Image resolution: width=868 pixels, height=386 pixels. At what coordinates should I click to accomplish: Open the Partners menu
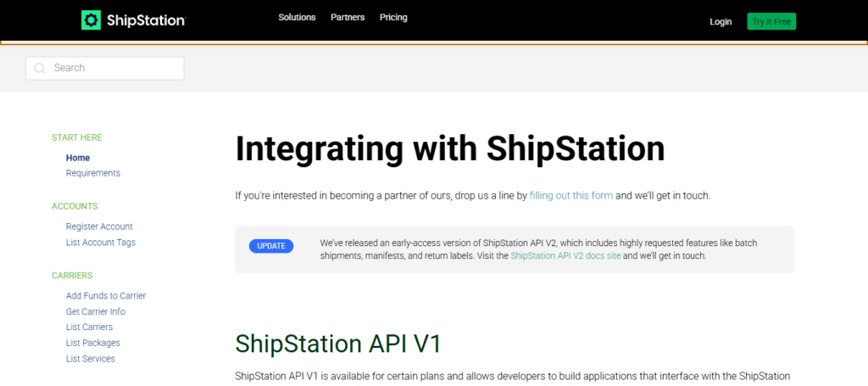point(348,17)
